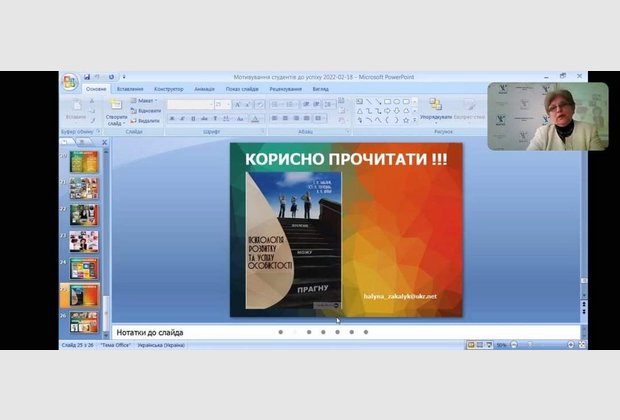This screenshot has height=420, width=620.
Task: Click the Save icon in quick access toolbar
Action: 87,76
